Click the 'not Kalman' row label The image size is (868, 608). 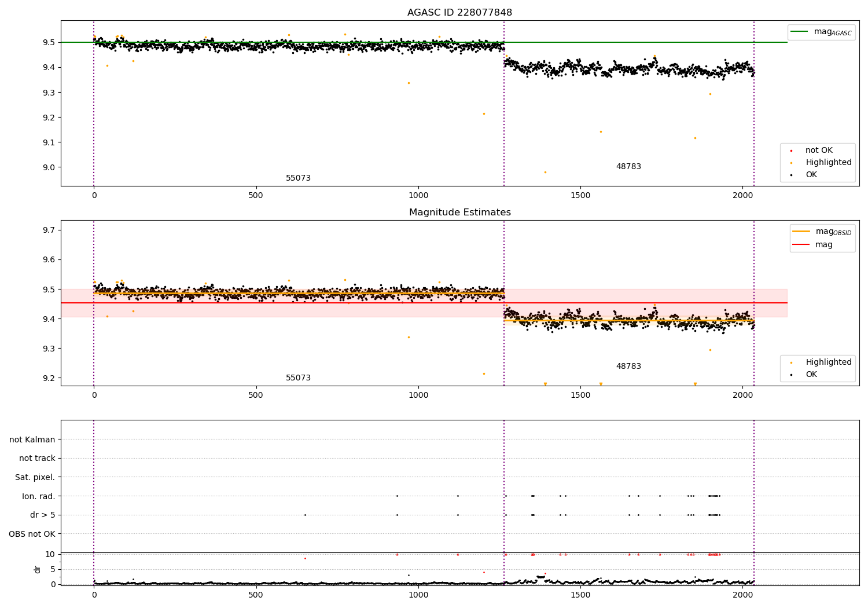[x=32, y=439]
